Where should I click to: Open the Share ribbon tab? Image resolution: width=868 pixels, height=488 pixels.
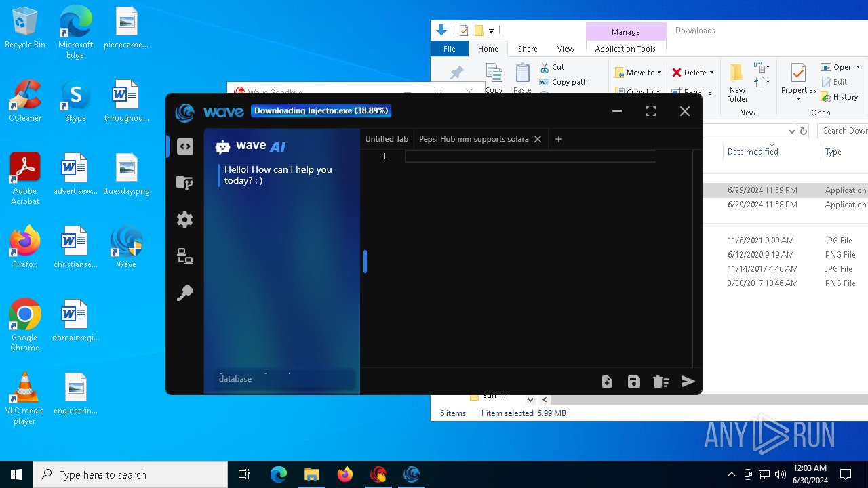point(528,49)
